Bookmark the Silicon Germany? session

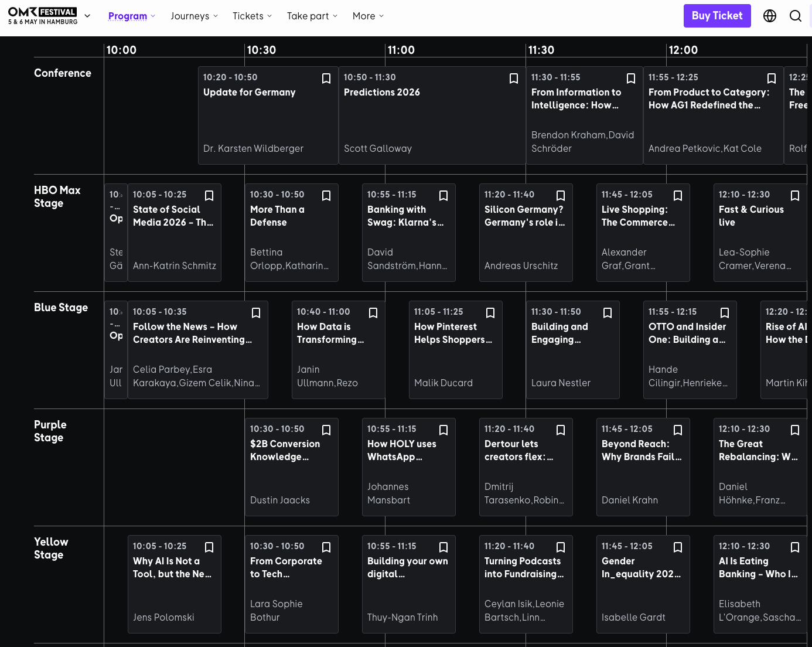point(561,195)
